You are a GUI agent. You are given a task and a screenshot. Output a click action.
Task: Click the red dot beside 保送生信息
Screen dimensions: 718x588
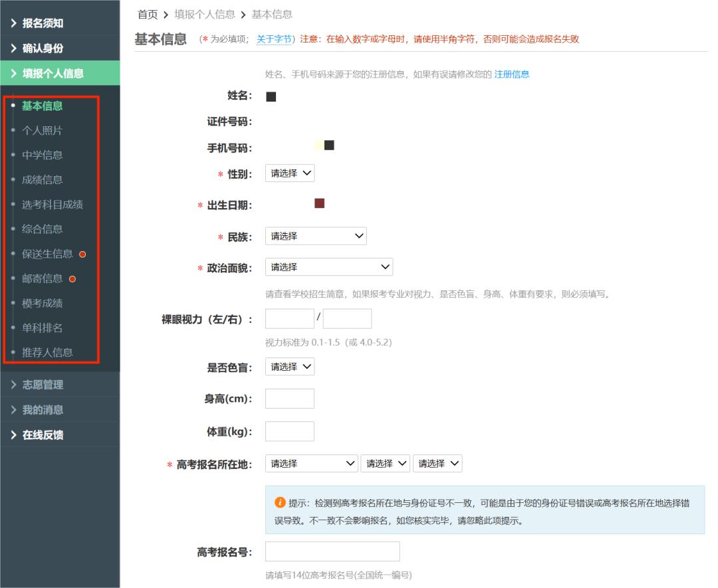tap(82, 254)
